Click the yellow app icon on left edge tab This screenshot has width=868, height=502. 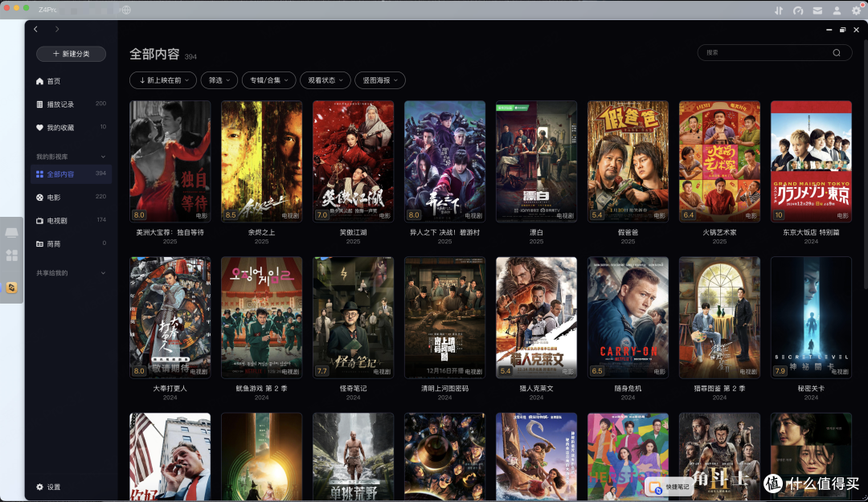click(x=11, y=288)
